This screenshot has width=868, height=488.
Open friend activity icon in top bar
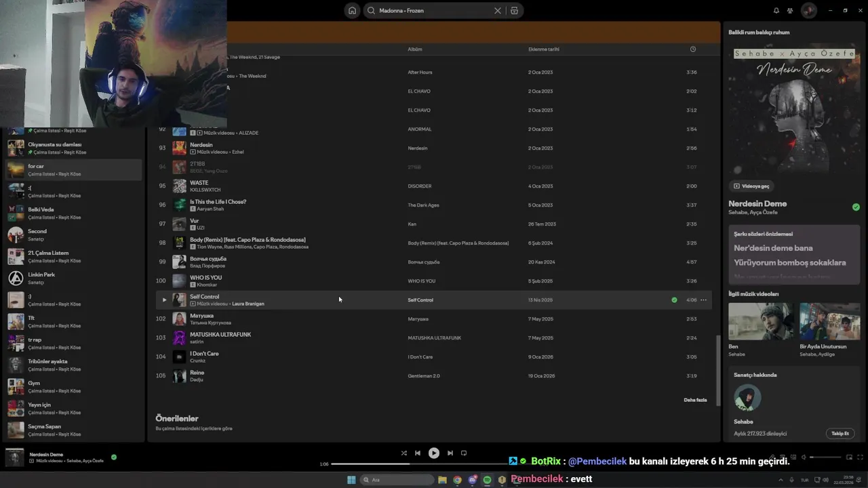[x=790, y=11]
